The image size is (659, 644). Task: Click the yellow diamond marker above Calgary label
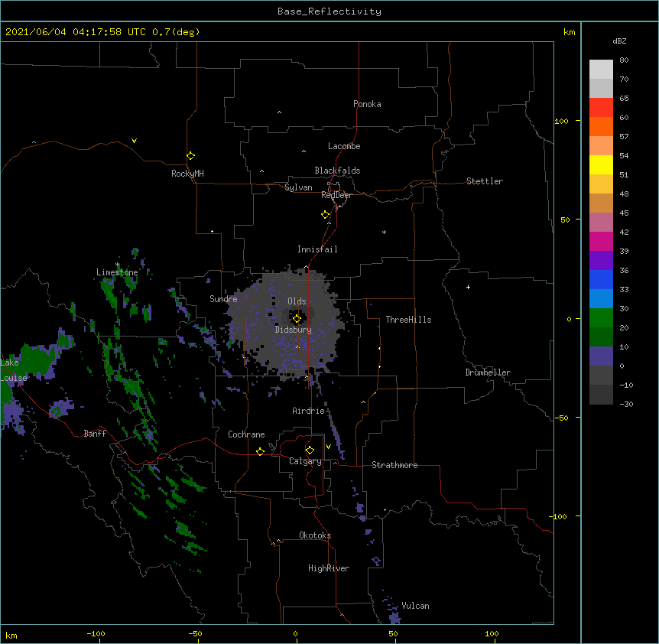(x=310, y=450)
